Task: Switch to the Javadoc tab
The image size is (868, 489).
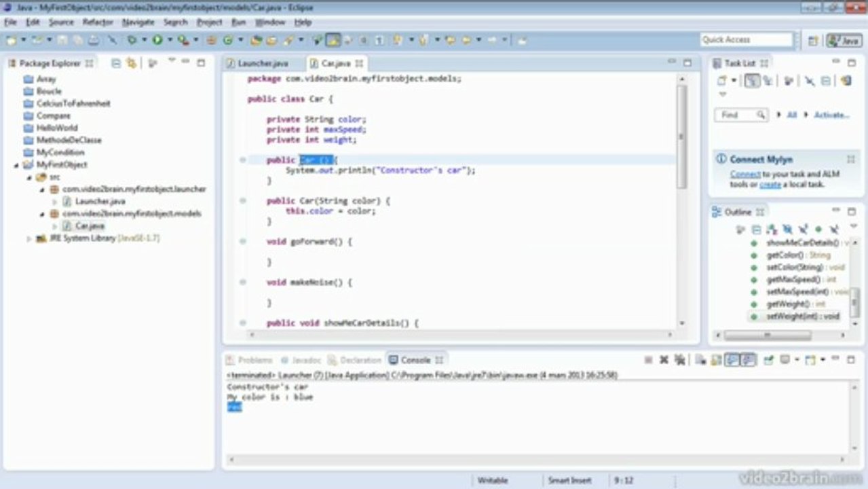Action: click(x=301, y=360)
